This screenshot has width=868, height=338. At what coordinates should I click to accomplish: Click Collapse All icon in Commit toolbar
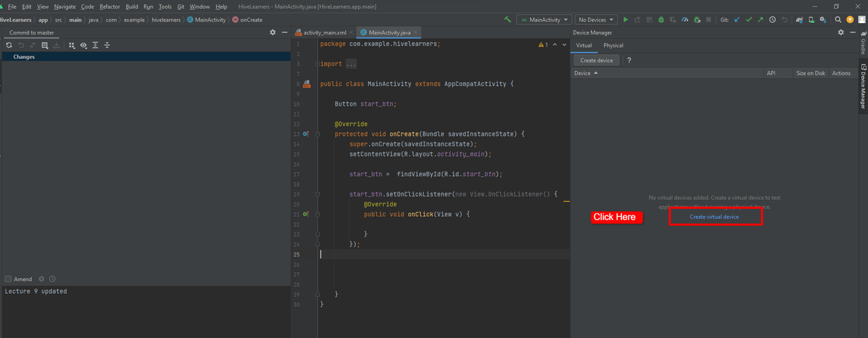click(x=107, y=45)
